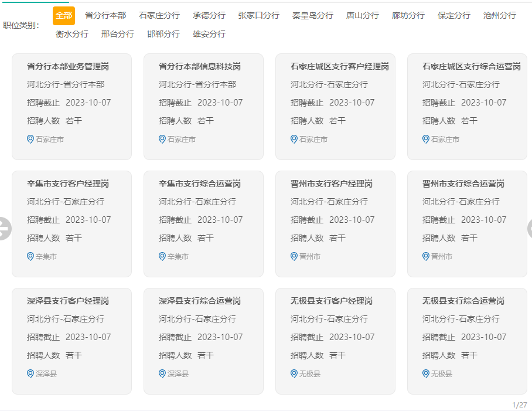Click 辛集市 location in 辛集市支行客户经理岗 card
The width and height of the screenshot is (532, 411).
[46, 257]
